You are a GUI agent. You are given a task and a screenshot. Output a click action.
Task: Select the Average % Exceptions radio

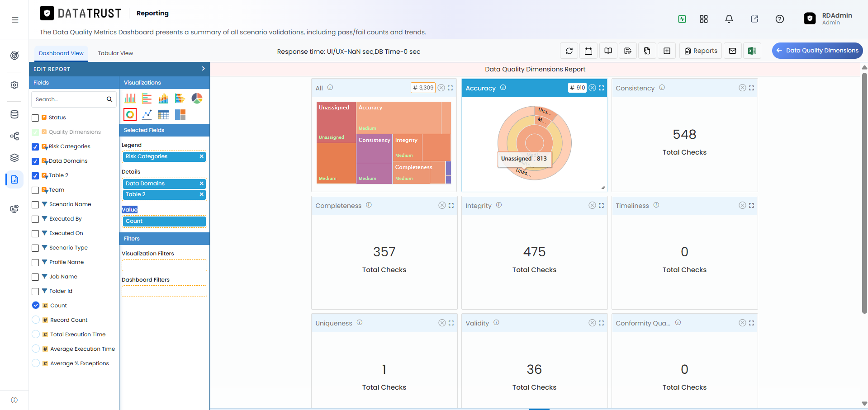[36, 363]
